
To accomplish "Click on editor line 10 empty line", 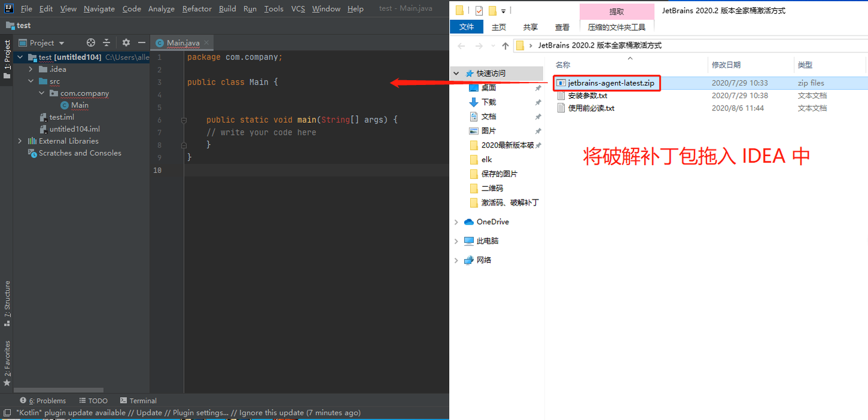I will [x=316, y=170].
